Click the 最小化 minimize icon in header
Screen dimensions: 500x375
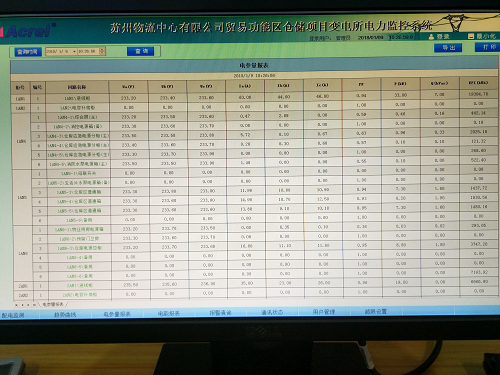pos(471,36)
